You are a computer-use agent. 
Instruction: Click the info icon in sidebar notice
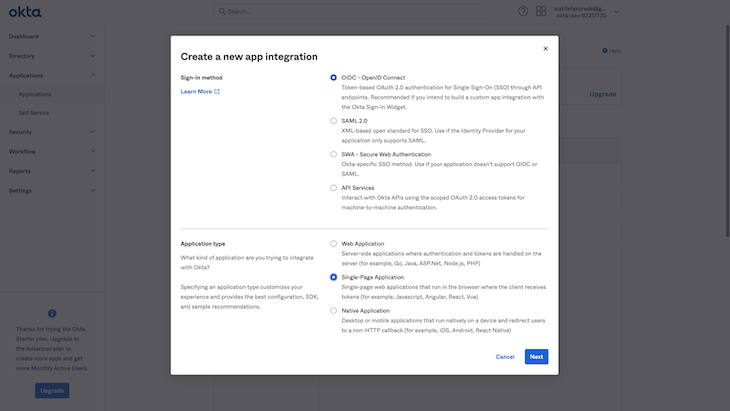(x=52, y=313)
